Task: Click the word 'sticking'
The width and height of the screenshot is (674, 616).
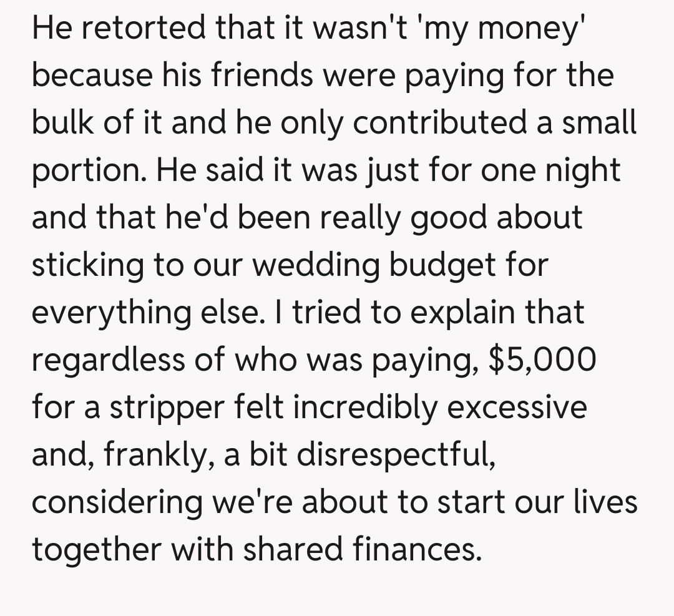Action: coord(85,265)
